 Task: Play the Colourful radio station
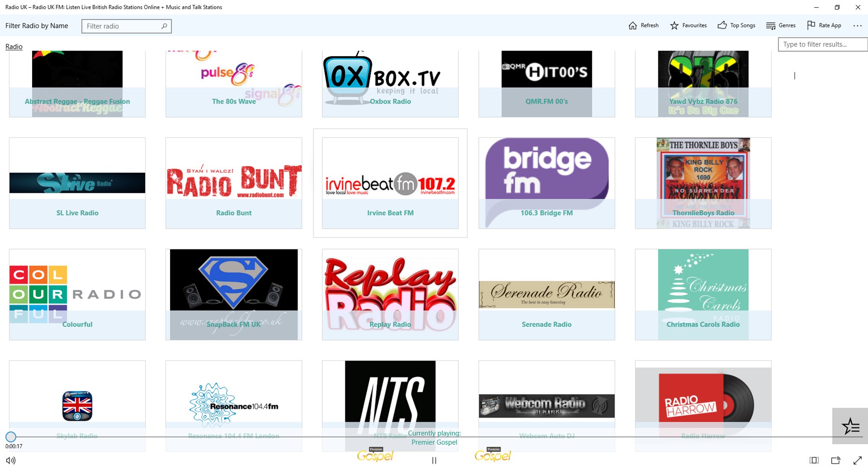[77, 295]
